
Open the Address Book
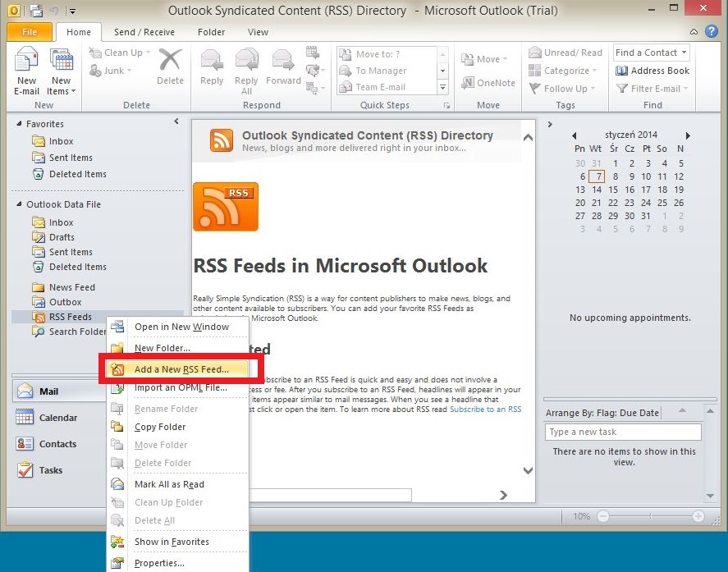click(652, 71)
